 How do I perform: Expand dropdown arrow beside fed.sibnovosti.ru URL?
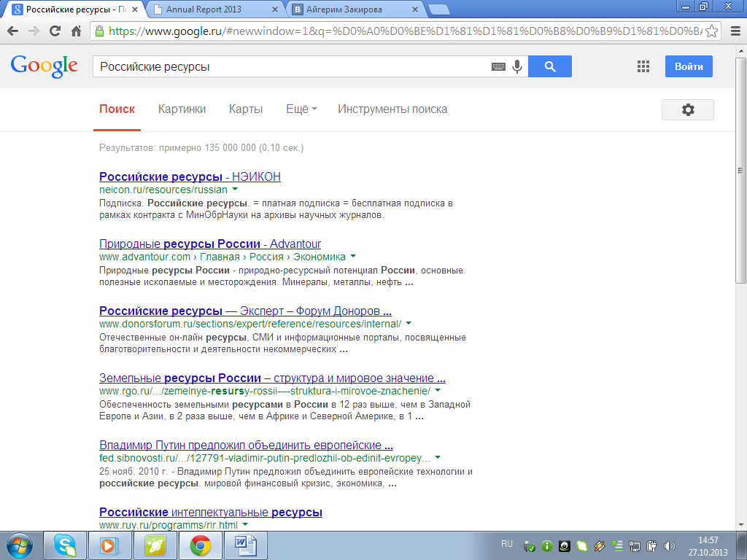coord(438,458)
